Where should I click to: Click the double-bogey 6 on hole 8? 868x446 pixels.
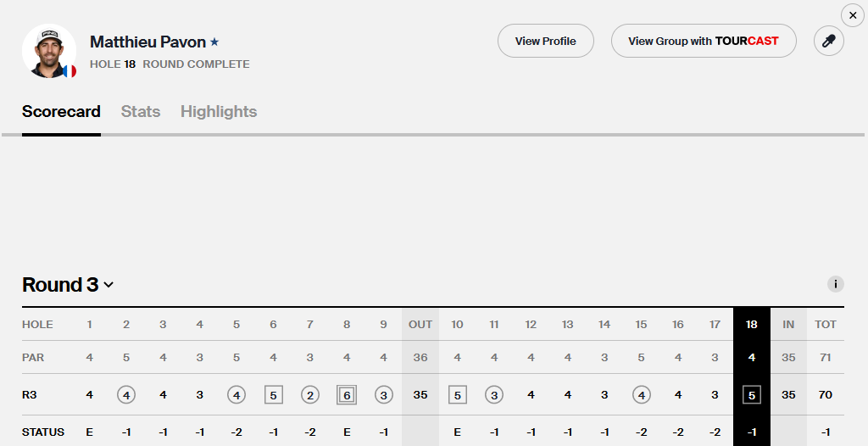[x=347, y=394]
